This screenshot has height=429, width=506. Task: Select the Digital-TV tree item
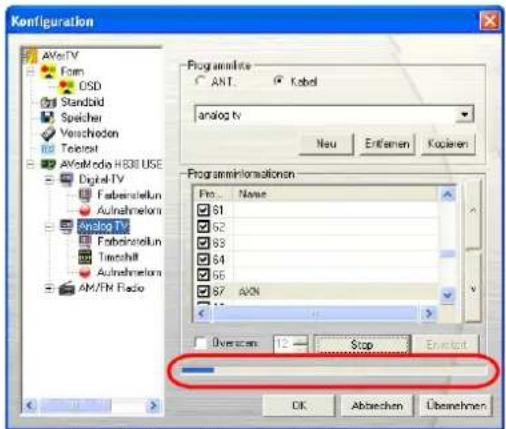(x=101, y=180)
